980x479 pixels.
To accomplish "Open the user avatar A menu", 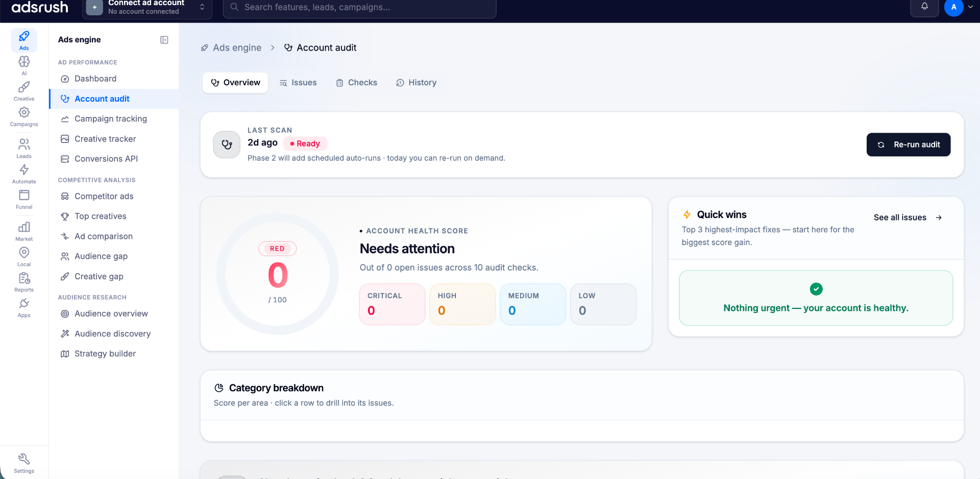I will click(953, 7).
